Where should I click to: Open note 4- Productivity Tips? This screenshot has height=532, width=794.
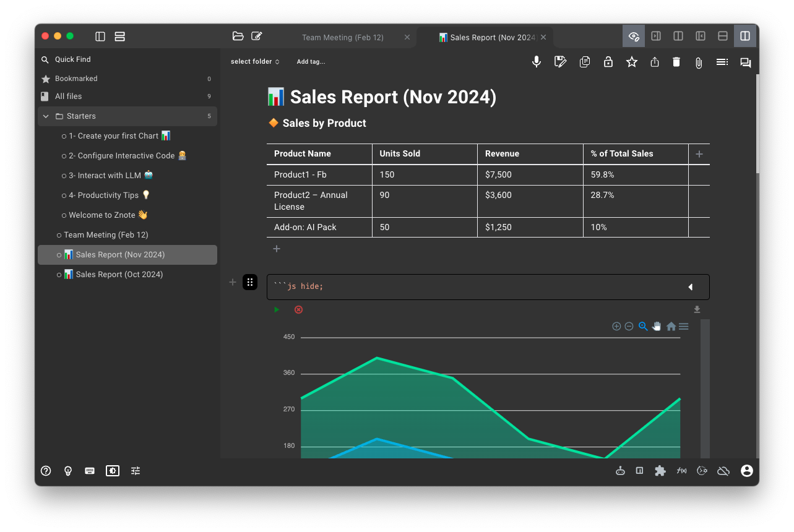(106, 195)
